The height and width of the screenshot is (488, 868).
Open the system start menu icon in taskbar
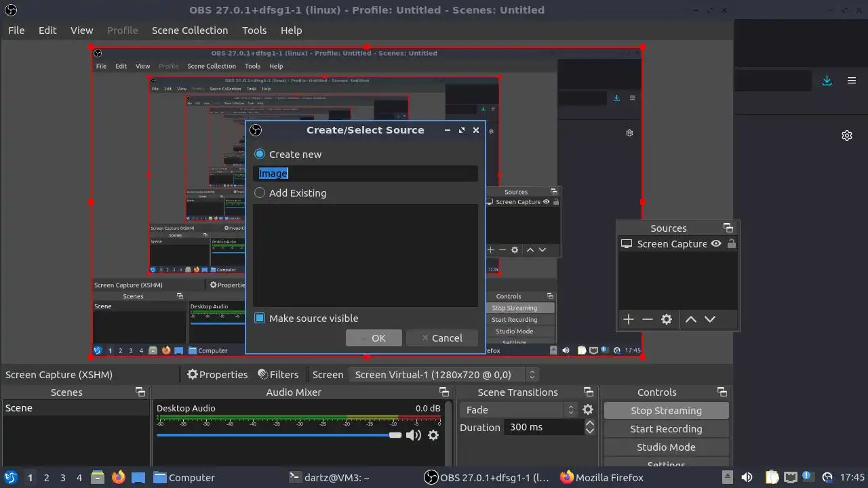tap(11, 477)
